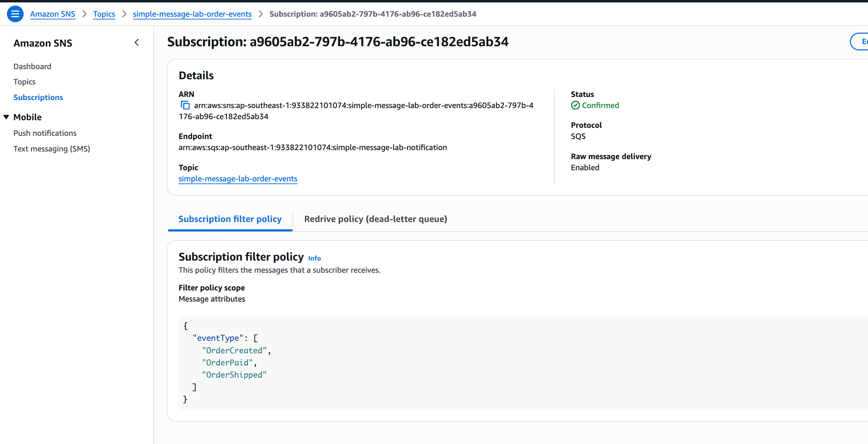Image resolution: width=868 pixels, height=444 pixels.
Task: Open Push notifications under Mobile
Action: pos(45,133)
